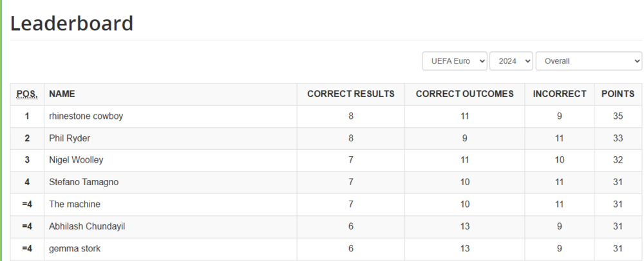Open the 2024 year dropdown
Viewport: 644px width, 261px height.
511,61
